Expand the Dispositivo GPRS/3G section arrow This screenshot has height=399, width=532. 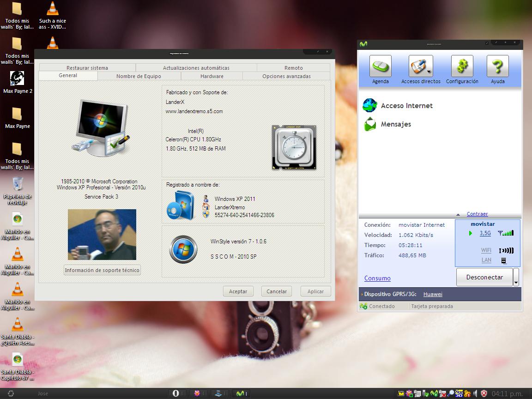[362, 294]
